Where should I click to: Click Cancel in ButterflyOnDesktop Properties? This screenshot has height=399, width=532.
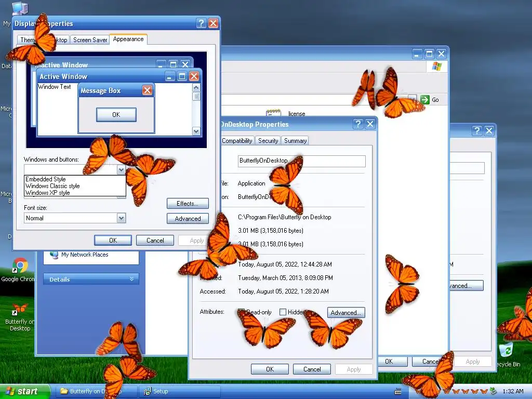coord(312,369)
